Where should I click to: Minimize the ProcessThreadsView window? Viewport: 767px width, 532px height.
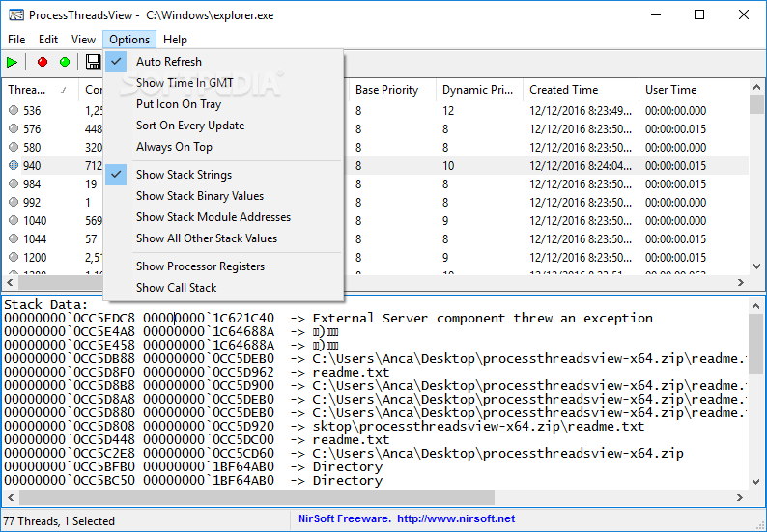656,14
